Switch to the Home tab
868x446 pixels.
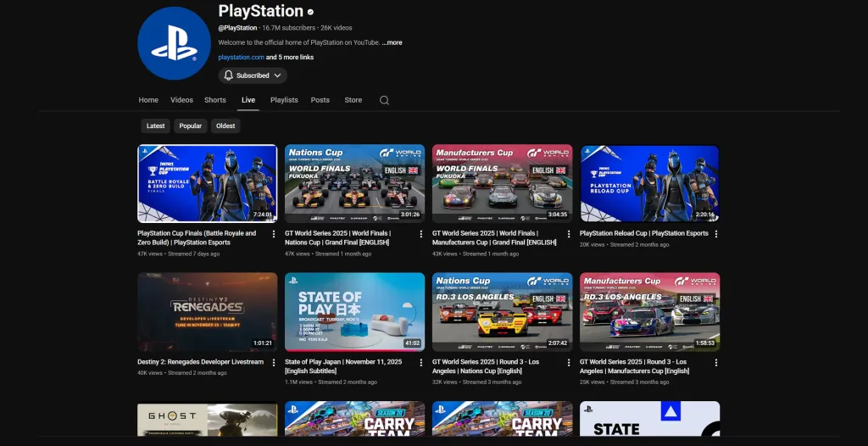pos(148,100)
